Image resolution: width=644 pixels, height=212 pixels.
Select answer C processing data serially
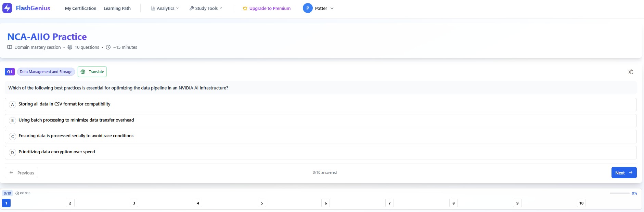[321, 137]
